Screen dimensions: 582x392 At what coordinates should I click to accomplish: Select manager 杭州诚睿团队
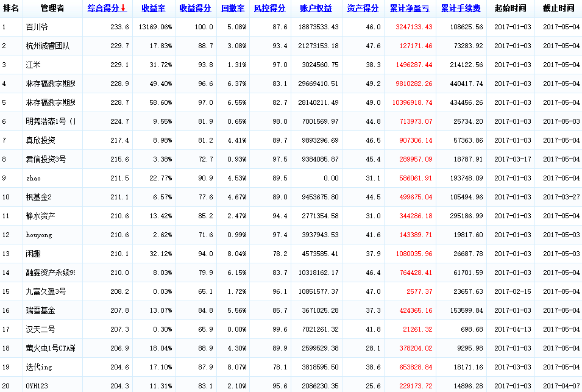(x=48, y=46)
